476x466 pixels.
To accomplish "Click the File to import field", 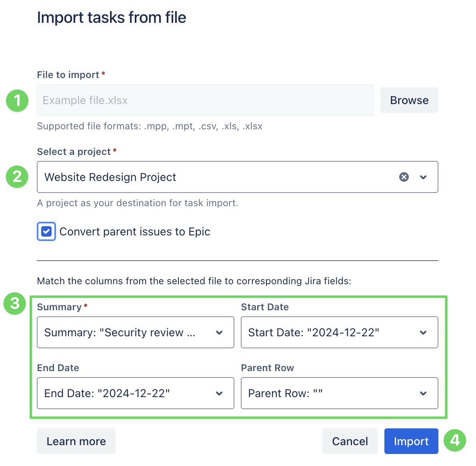I will pos(205,100).
